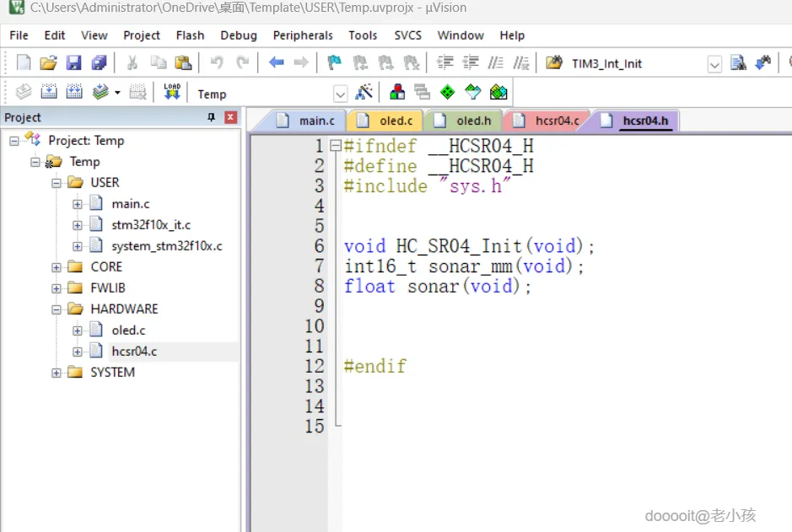Collapse the USER folder in tree

[x=57, y=183]
